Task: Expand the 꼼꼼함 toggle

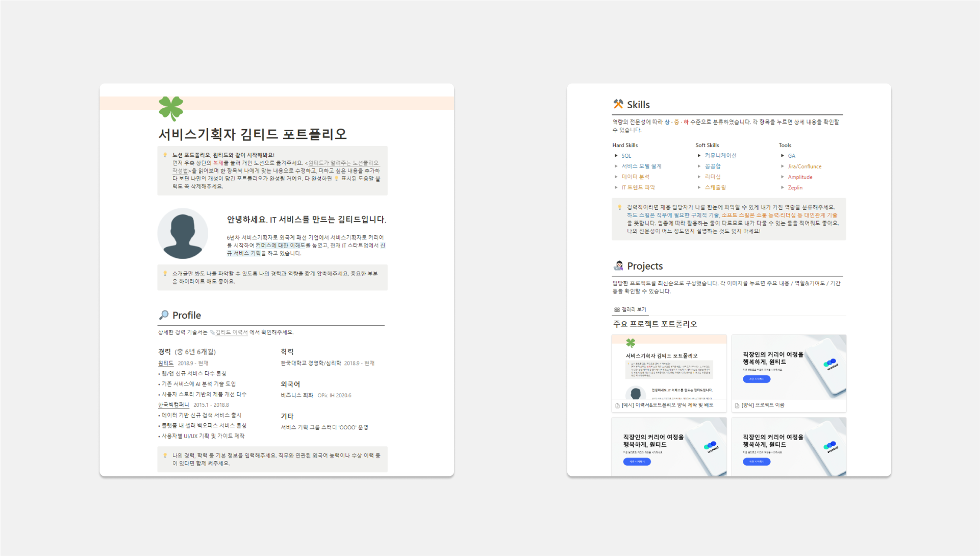Action: point(699,166)
